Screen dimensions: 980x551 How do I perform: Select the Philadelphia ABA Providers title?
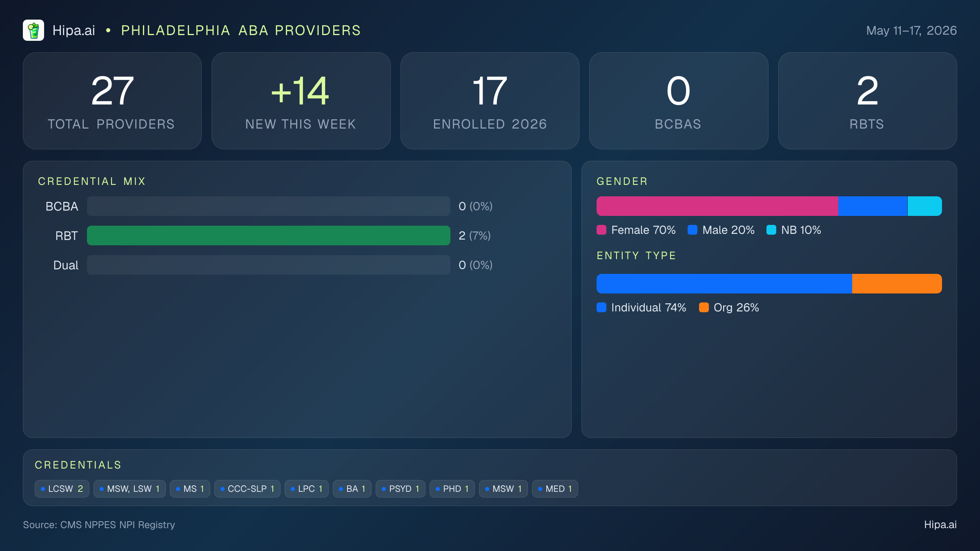(241, 30)
